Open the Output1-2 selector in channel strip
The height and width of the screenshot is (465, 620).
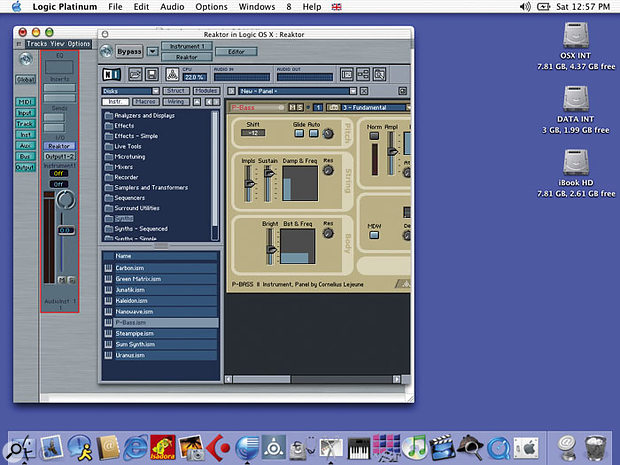[x=59, y=156]
